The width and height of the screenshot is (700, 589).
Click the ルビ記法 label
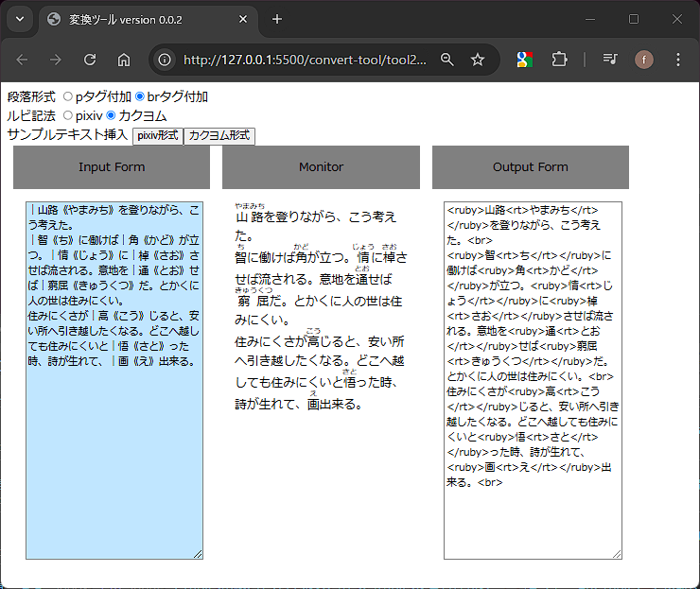(31, 115)
